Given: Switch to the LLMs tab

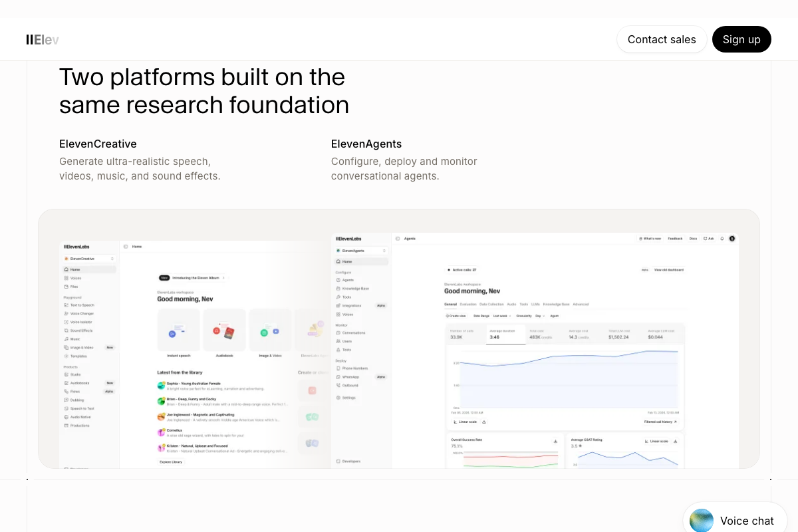Looking at the screenshot, I should pos(535,304).
